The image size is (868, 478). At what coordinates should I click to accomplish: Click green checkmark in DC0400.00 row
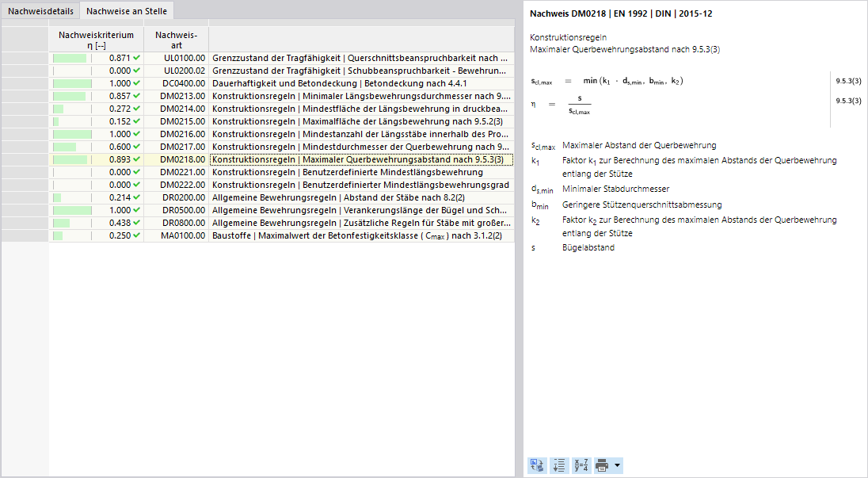137,83
